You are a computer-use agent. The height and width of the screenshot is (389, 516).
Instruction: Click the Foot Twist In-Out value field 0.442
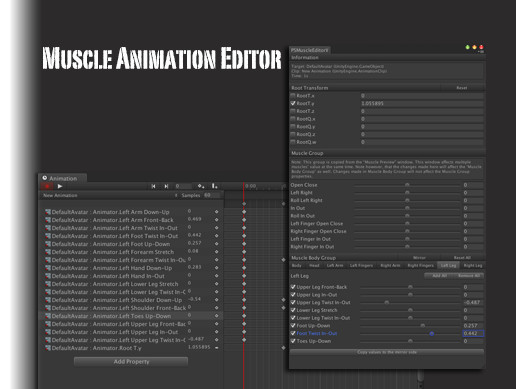pos(473,333)
